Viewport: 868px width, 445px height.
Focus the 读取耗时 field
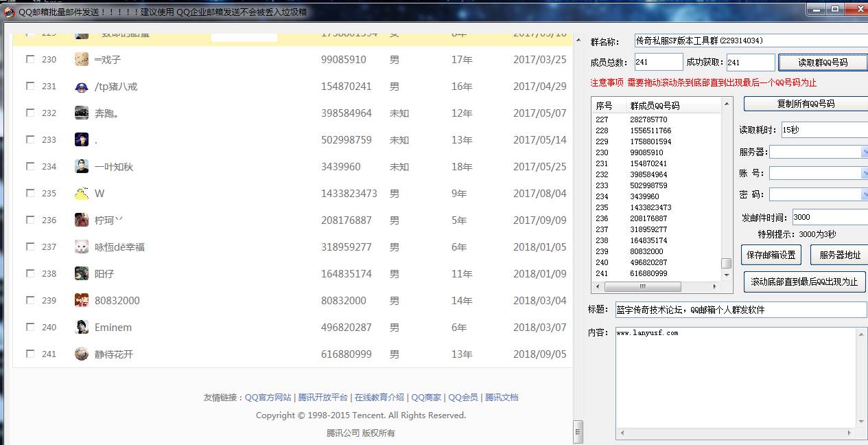(825, 130)
